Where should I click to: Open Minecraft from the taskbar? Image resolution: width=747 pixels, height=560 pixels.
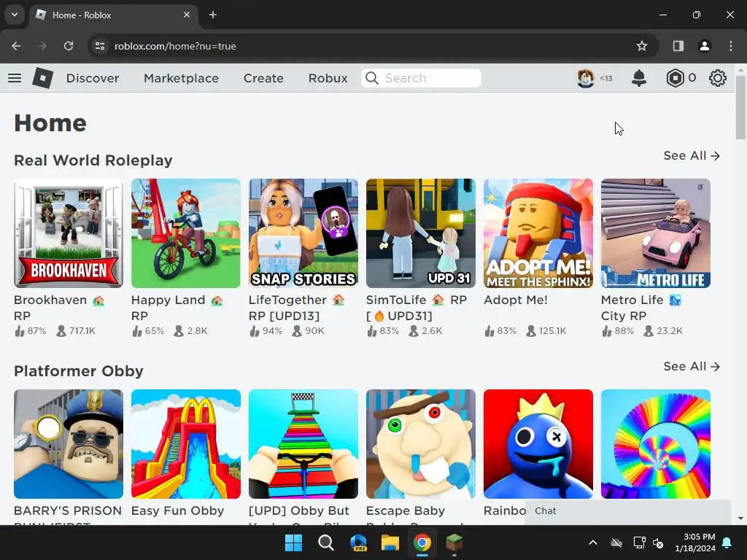coord(454,542)
